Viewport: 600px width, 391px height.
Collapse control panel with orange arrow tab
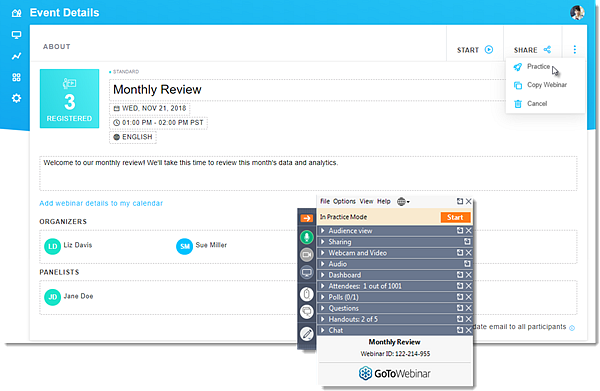[x=307, y=218]
